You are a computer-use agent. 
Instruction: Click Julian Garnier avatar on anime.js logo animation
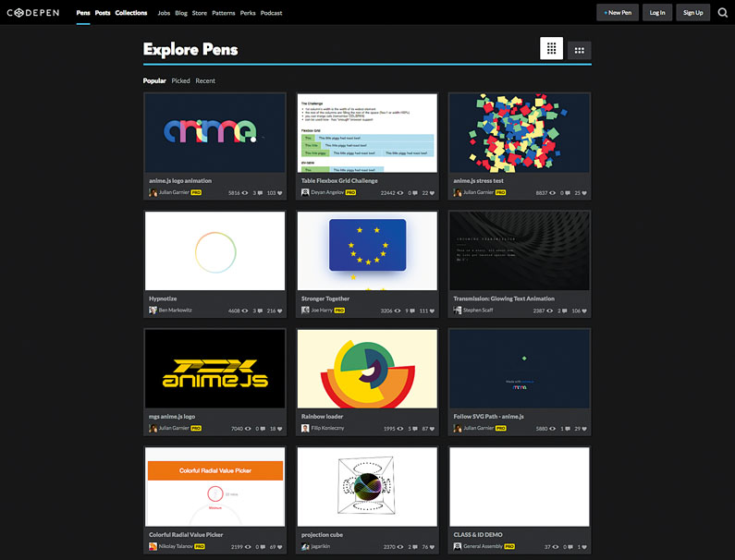[153, 192]
